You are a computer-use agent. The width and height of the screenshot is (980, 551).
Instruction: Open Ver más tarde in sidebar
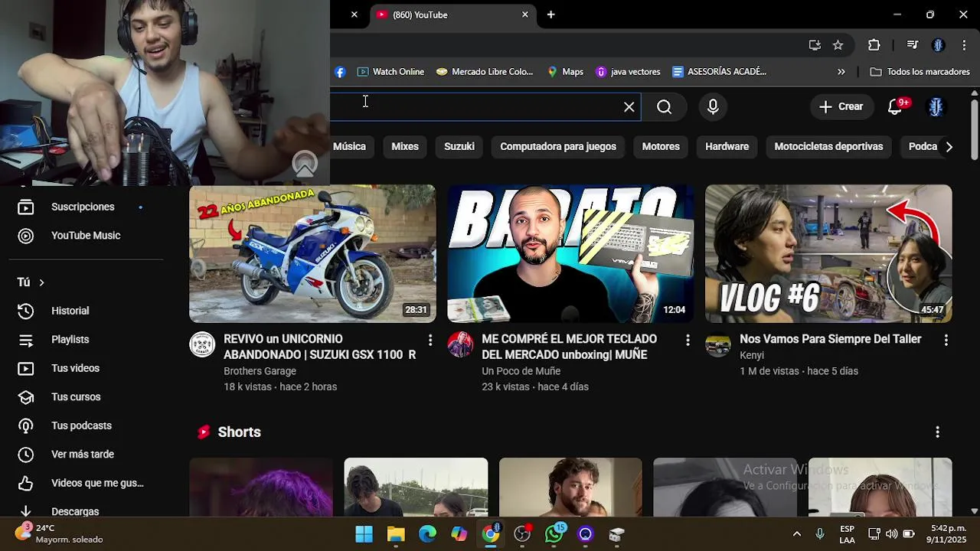[83, 454]
